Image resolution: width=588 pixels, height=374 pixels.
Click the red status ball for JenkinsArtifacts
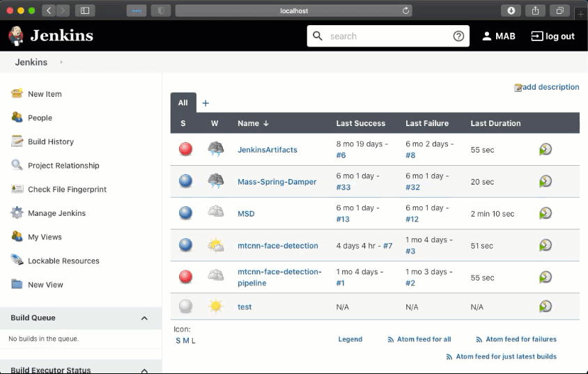(185, 149)
